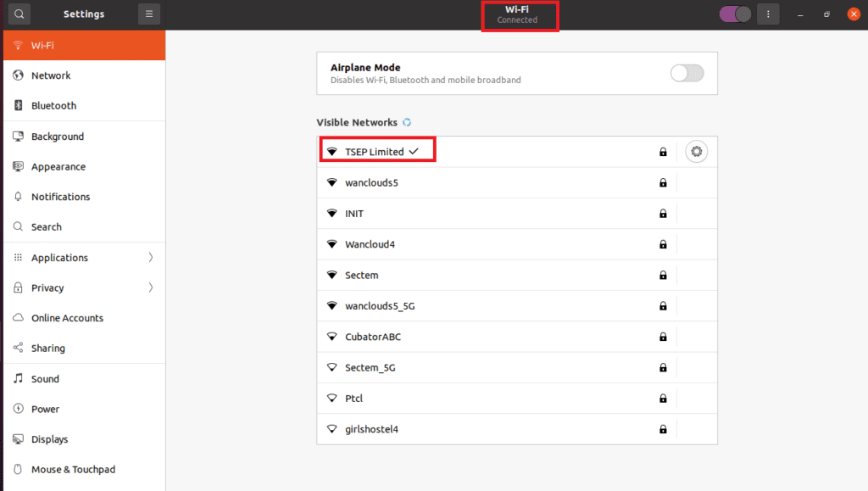Open the three-dot menu in the titlebar
Image resolution: width=868 pixels, height=491 pixels.
coord(767,14)
